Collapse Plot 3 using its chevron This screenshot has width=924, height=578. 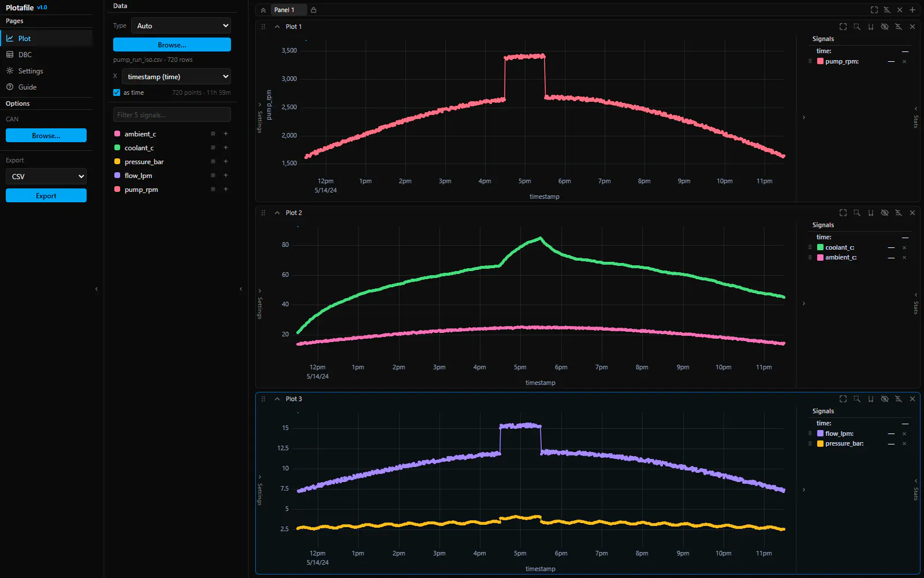tap(277, 399)
